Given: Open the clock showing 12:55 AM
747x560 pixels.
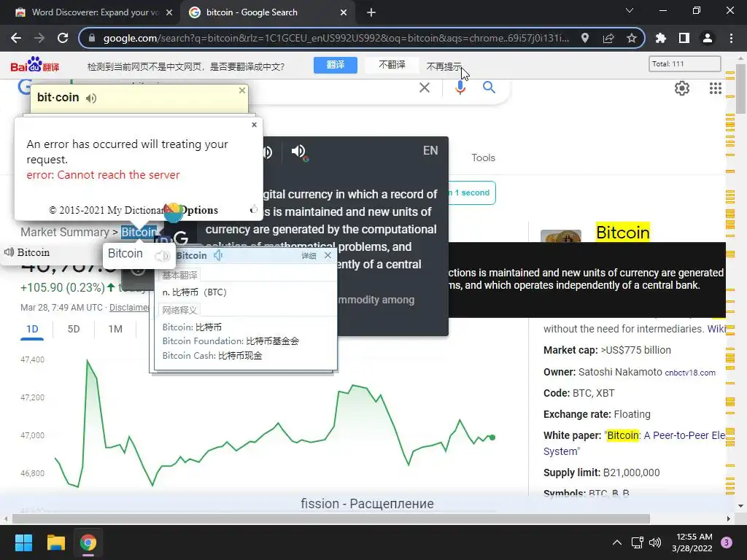Looking at the screenshot, I should click(692, 542).
